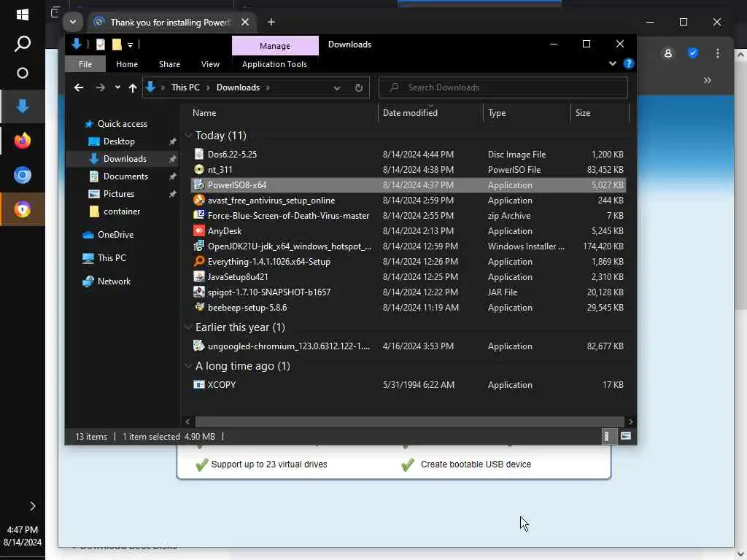Click the Search Downloads field
The height and width of the screenshot is (560, 747).
(x=503, y=87)
